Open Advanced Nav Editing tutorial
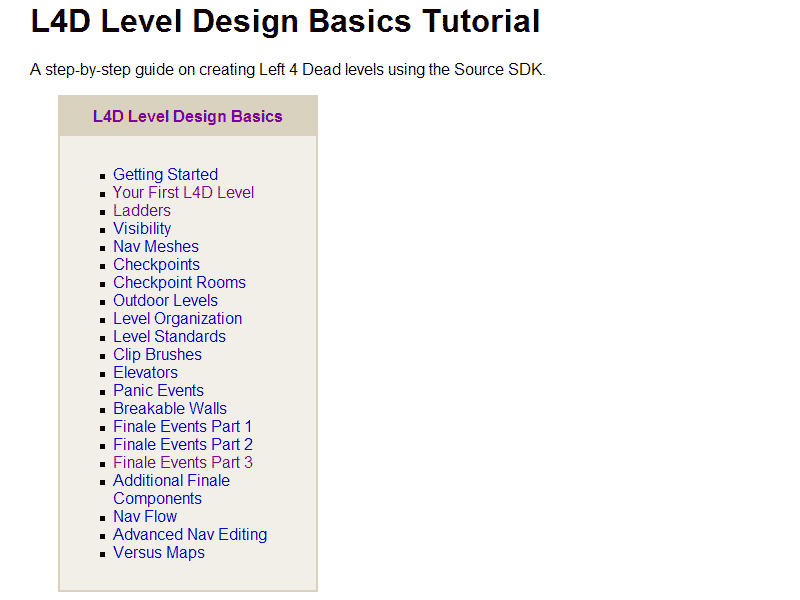Image resolution: width=800 pixels, height=600 pixels. pyautogui.click(x=190, y=535)
